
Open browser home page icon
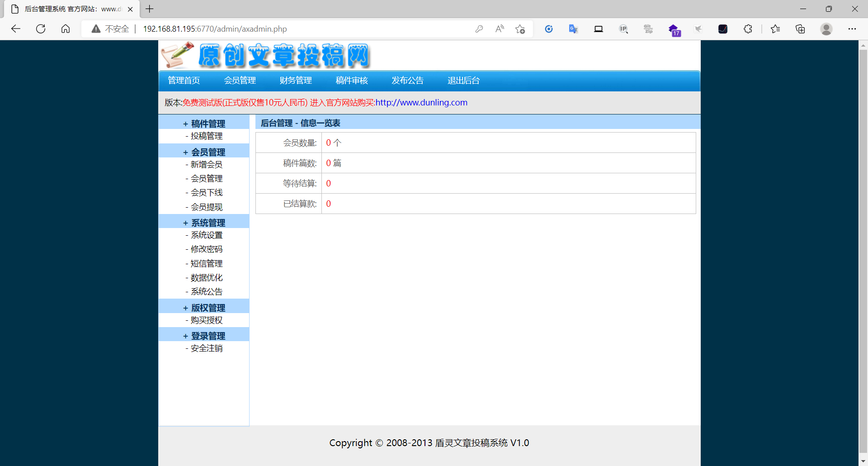tap(66, 29)
